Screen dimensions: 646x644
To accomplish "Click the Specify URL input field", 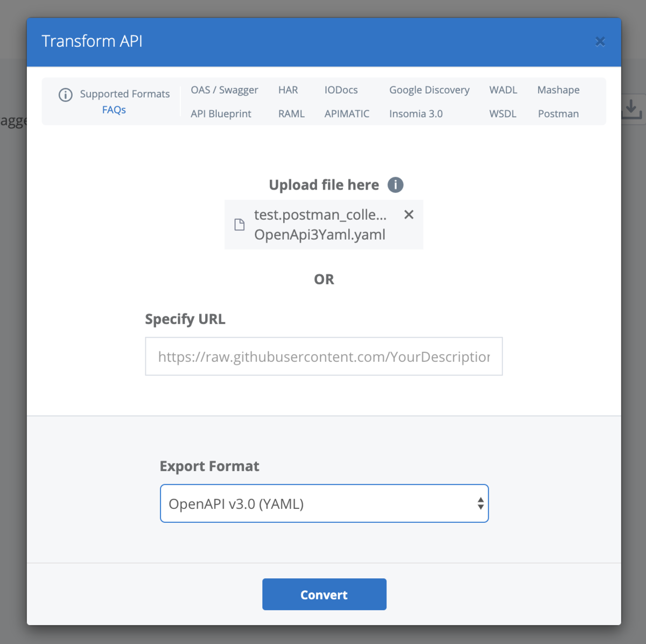I will coord(324,356).
